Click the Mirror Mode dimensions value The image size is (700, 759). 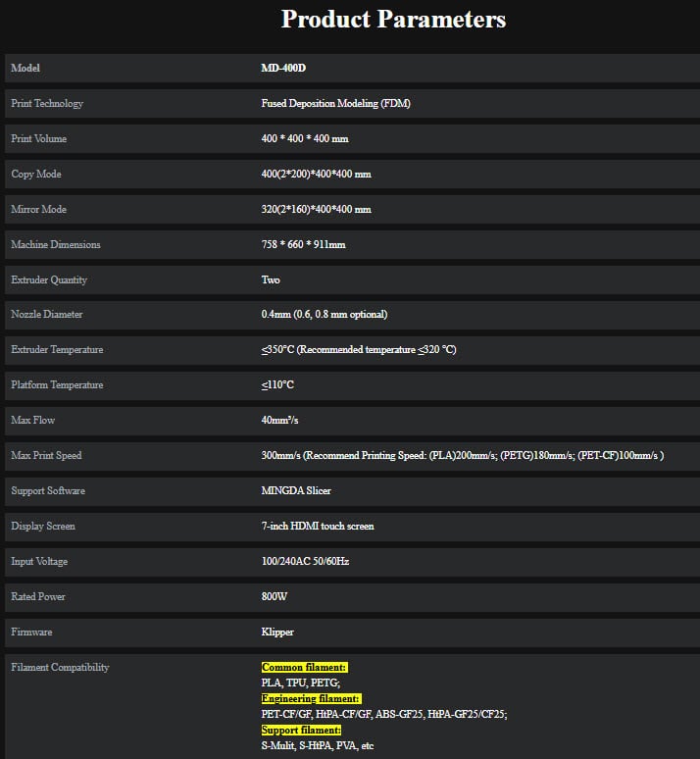point(316,210)
